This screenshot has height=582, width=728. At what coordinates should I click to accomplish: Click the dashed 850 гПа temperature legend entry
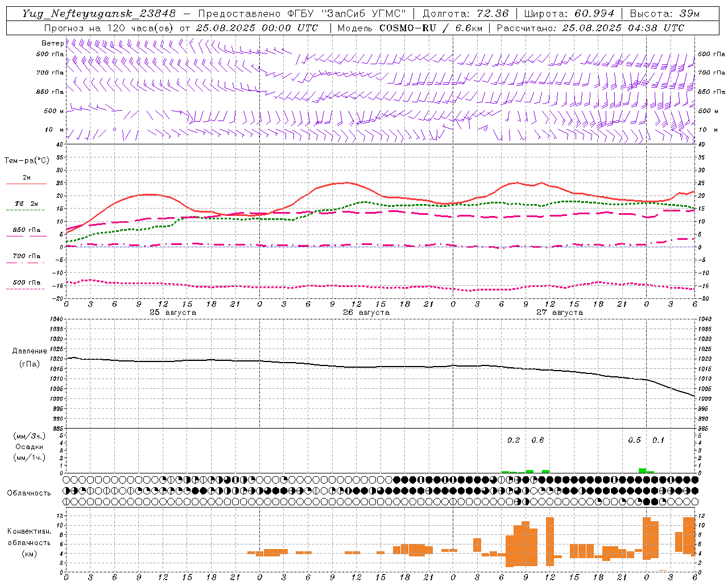point(26,230)
